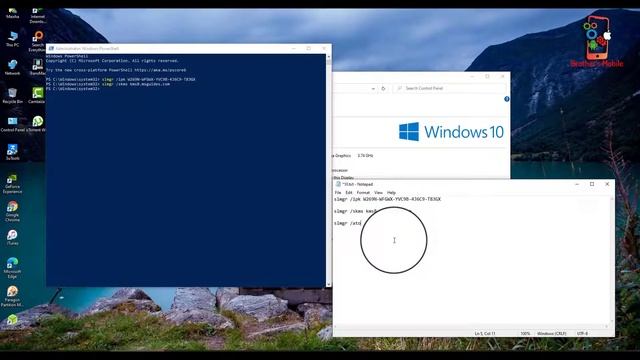The width and height of the screenshot is (640, 360).
Task: Maximize the PowerShell window
Action: coord(309,48)
